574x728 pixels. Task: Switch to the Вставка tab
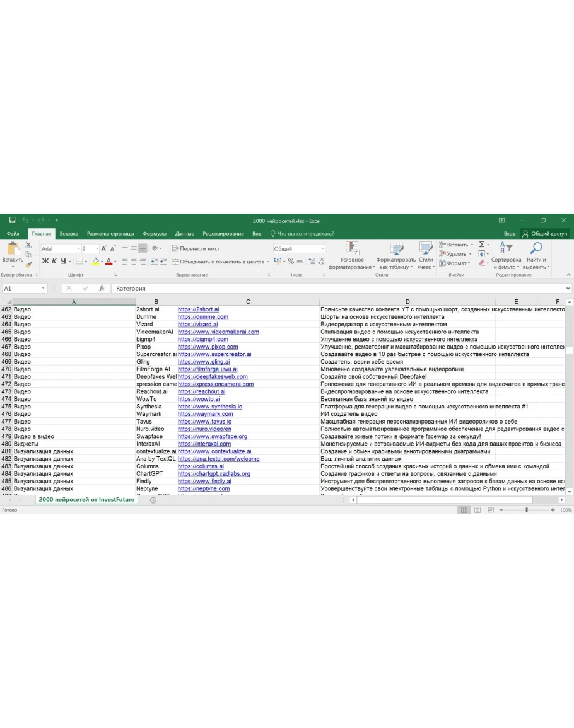(x=69, y=234)
